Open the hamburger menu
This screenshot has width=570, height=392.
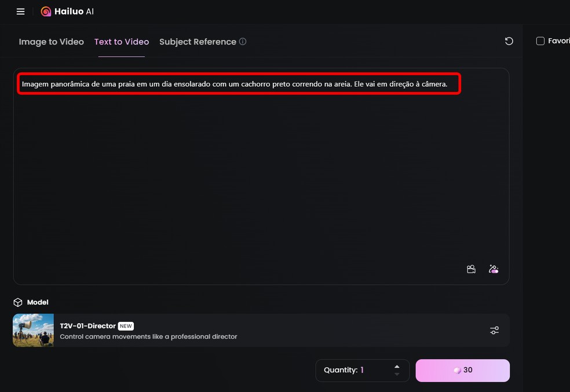click(x=21, y=12)
